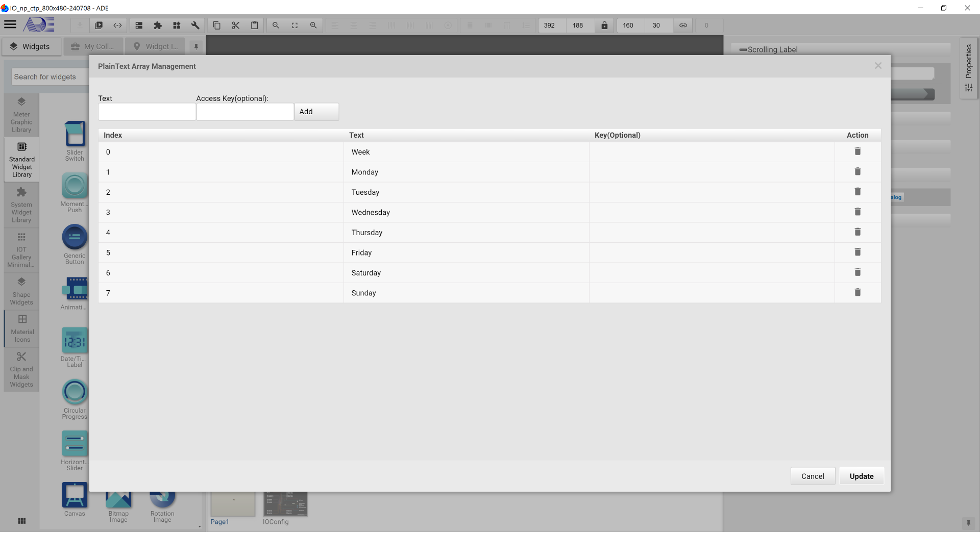Click the wrench settings tool icon

(x=195, y=26)
